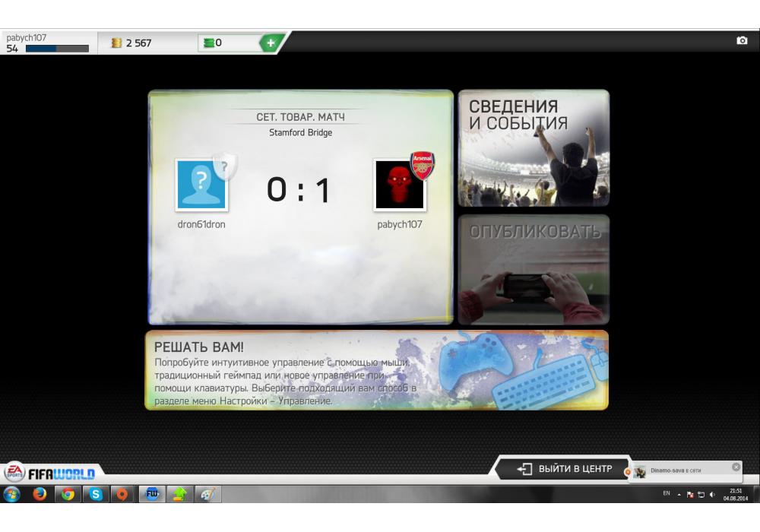Click the 0 : 1 match score
760x532 pixels.
click(299, 189)
